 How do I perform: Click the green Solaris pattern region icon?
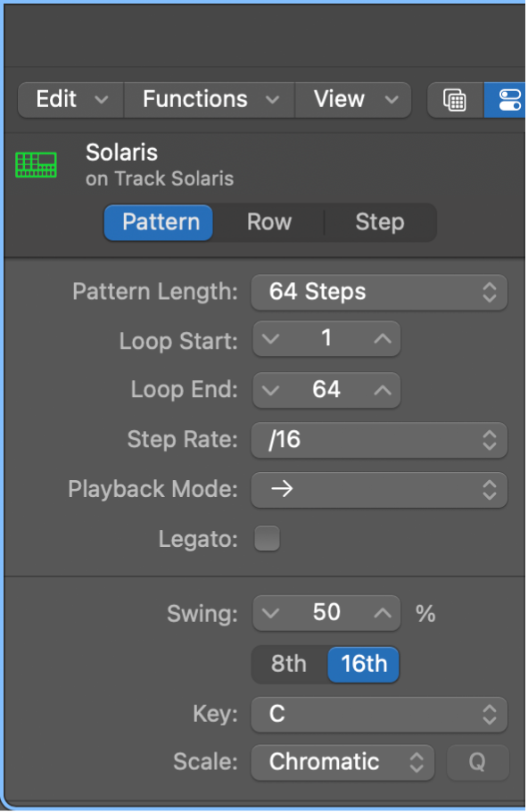pyautogui.click(x=36, y=164)
